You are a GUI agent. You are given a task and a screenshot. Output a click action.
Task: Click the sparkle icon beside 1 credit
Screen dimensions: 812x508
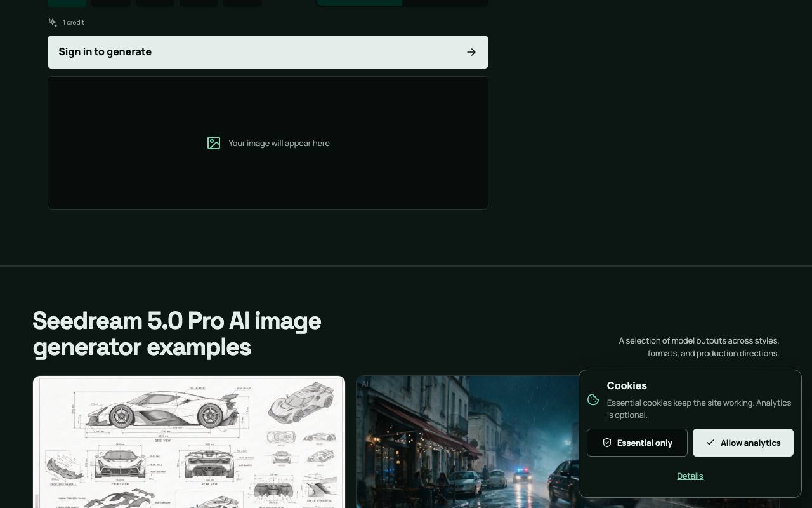click(x=53, y=22)
